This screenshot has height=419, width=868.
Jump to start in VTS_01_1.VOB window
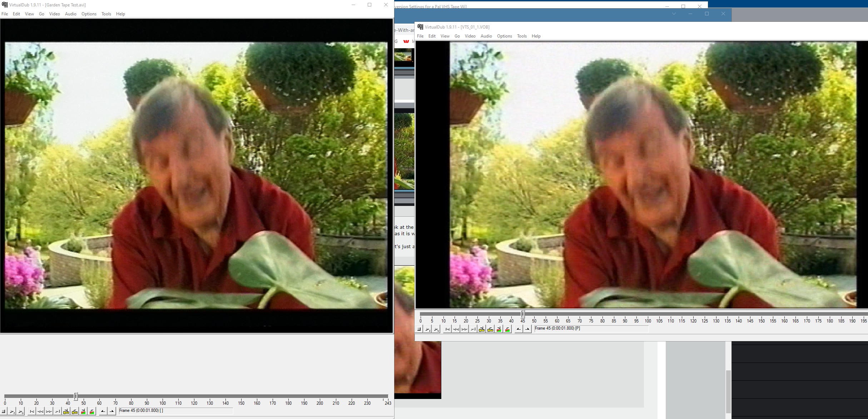click(x=447, y=329)
